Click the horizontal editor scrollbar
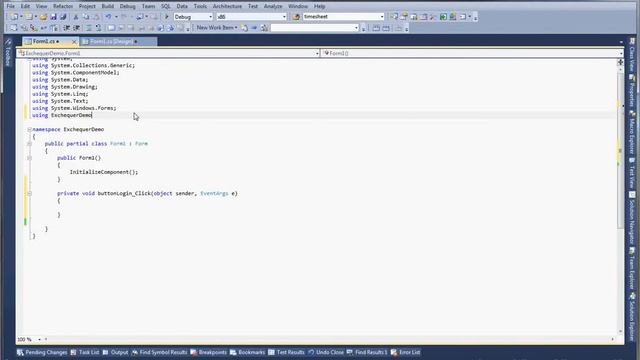The height and width of the screenshot is (360, 640). (329, 339)
